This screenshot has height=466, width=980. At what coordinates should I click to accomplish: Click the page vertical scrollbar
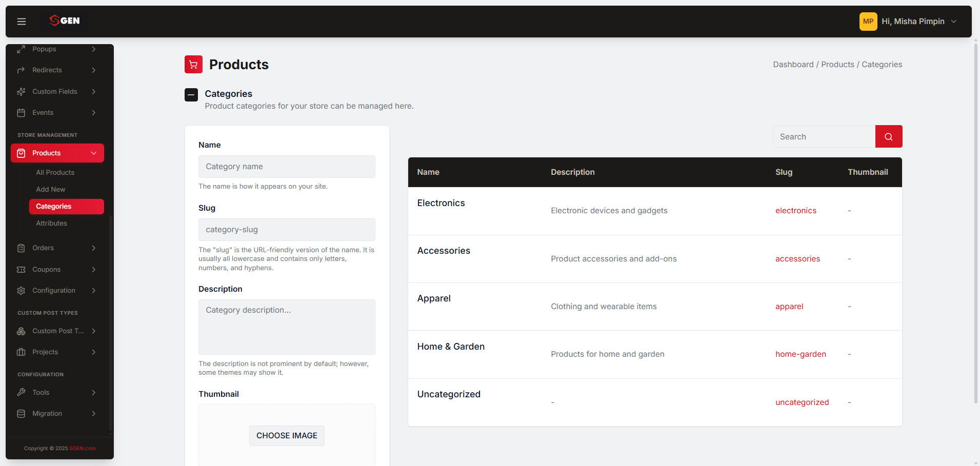pos(975,224)
